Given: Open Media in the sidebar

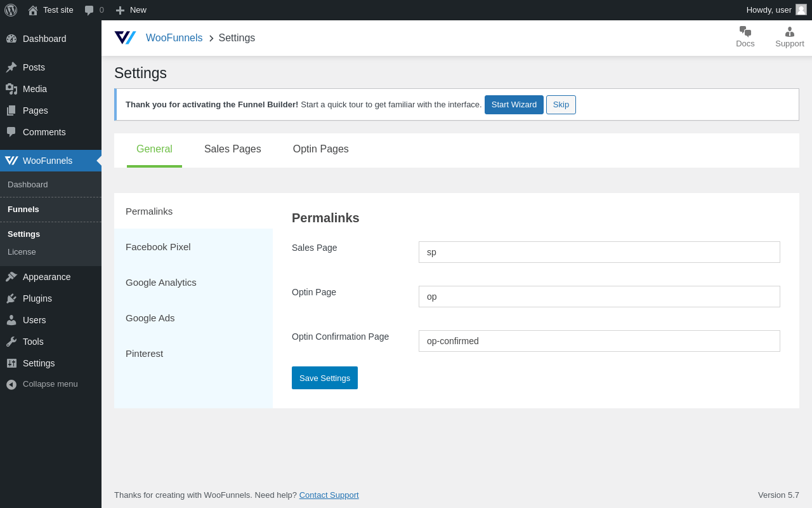Looking at the screenshot, I should tap(51, 89).
